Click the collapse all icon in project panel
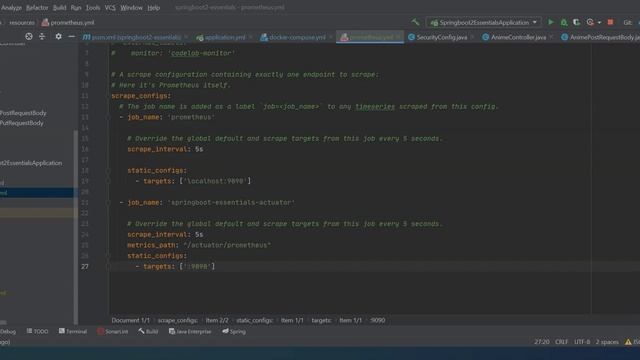Viewport: 640px width, 360px height. 42,36
